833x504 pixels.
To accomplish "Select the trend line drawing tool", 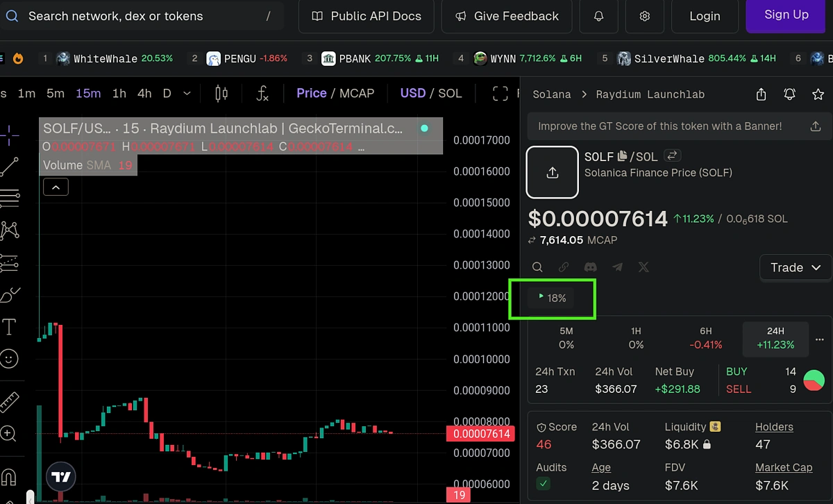I will click(x=10, y=165).
